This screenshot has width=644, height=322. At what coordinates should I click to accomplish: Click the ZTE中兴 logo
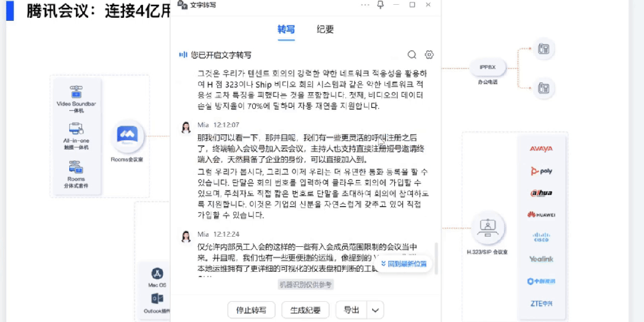[541, 304]
